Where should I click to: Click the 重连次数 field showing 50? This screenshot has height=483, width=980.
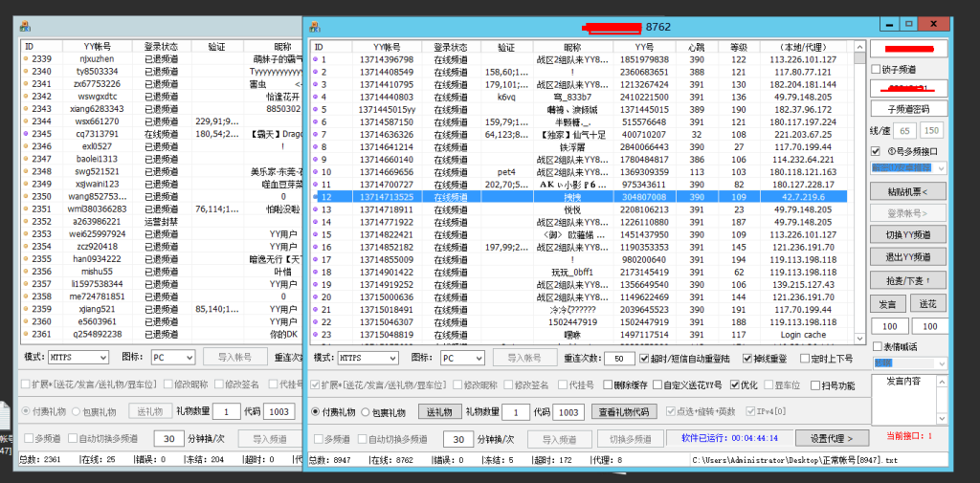pos(620,359)
